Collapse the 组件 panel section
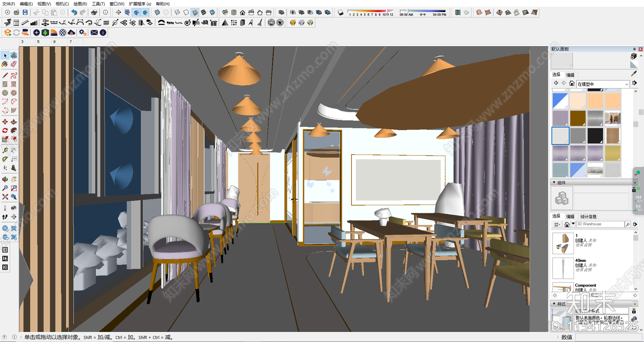Viewport: 644px width, 342px height. pos(554,182)
